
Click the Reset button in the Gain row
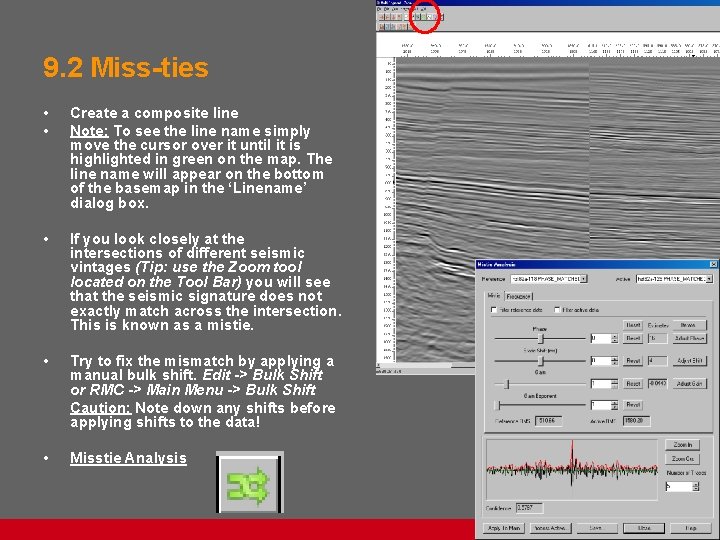pos(633,383)
